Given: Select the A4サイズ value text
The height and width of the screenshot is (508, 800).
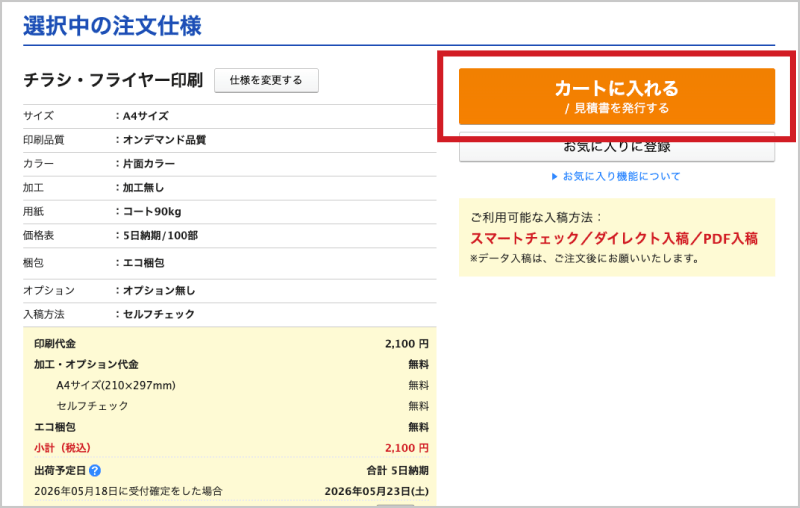Looking at the screenshot, I should pyautogui.click(x=145, y=116).
